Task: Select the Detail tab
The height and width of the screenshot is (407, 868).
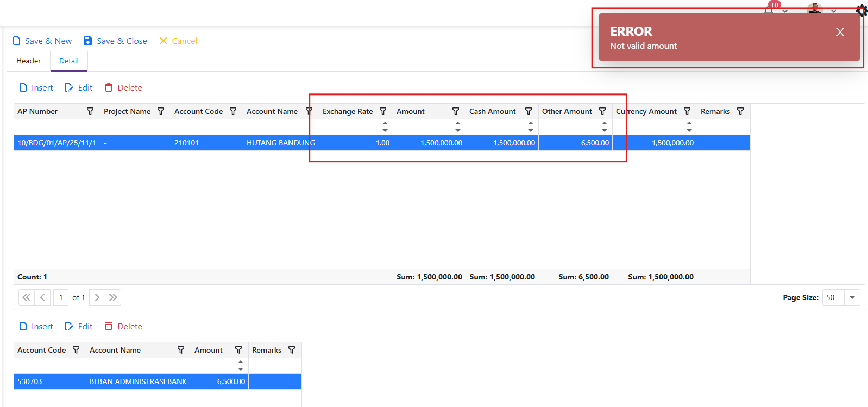Action: coord(69,61)
